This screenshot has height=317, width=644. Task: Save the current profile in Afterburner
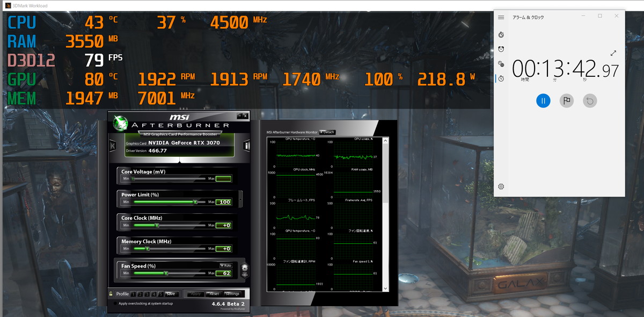171,294
